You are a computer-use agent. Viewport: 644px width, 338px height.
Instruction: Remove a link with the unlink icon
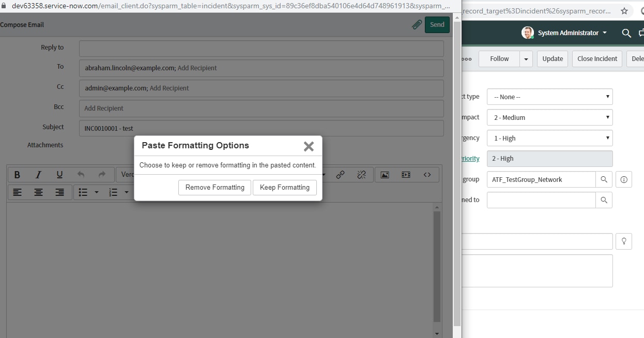click(362, 175)
